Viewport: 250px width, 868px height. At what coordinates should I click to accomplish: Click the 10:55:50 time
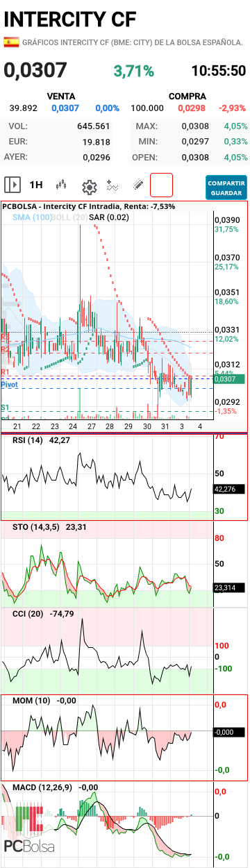(218, 71)
